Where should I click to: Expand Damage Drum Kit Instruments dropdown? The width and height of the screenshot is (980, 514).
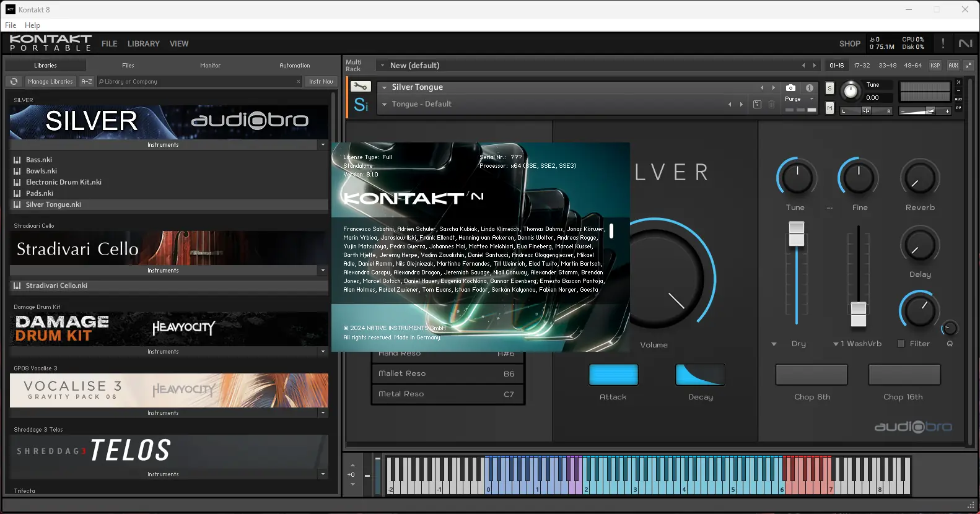323,352
